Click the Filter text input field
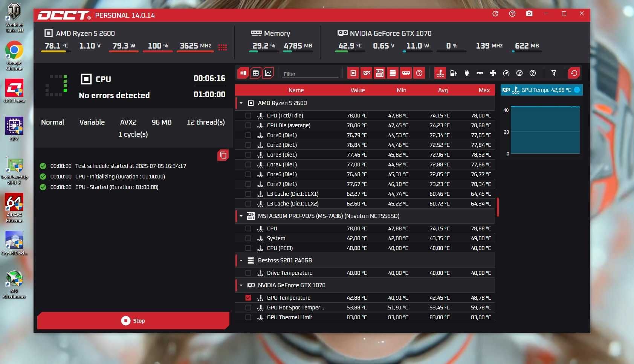Viewport: 634px width, 364px height. coord(310,74)
